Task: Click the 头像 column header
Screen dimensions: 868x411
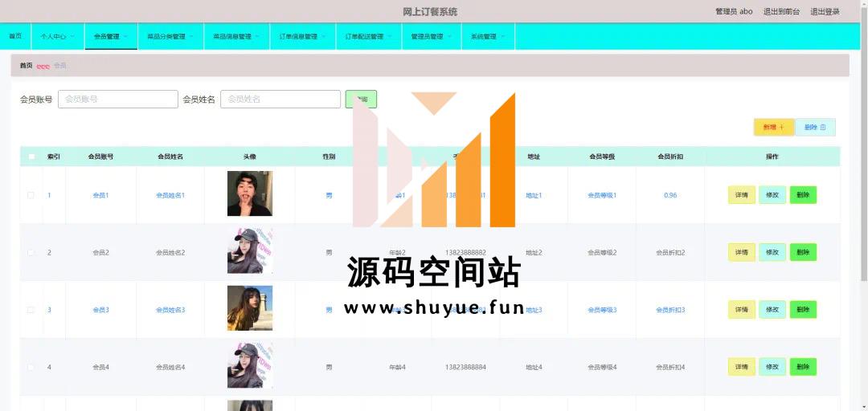Action: (250, 157)
